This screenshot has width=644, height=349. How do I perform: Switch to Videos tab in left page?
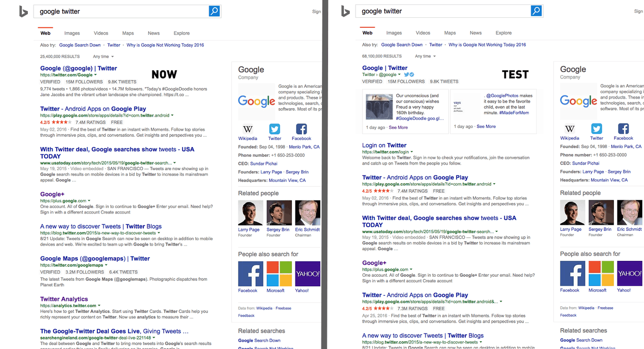click(x=101, y=33)
